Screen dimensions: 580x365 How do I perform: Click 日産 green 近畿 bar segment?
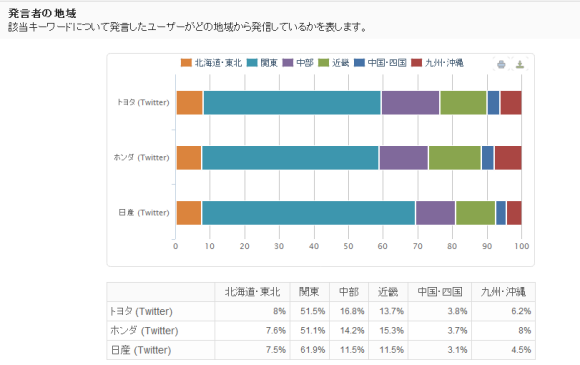475,213
